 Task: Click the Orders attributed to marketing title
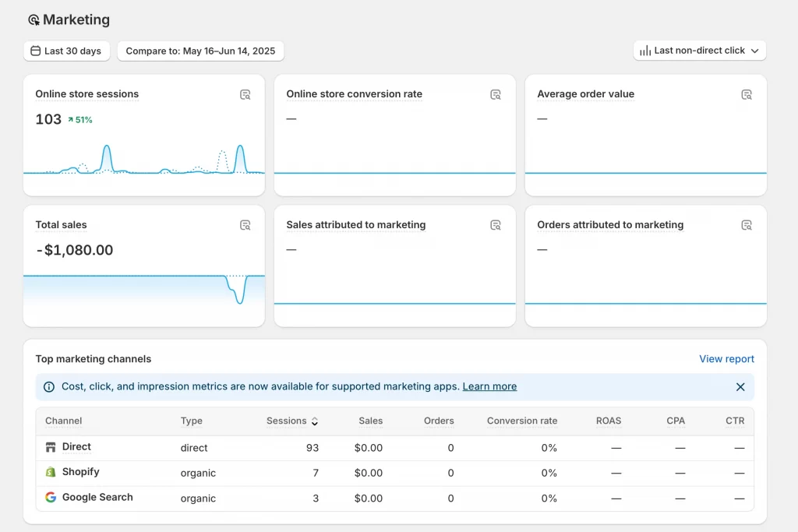coord(610,225)
